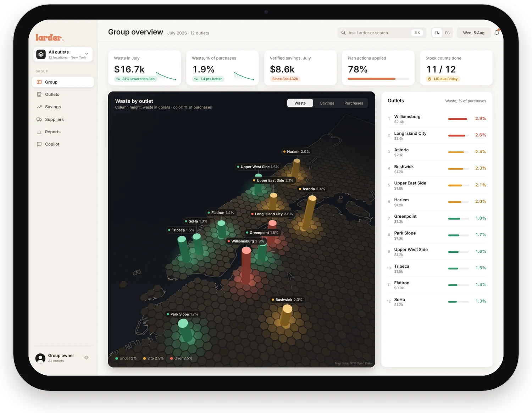Click the search magnifier icon
Viewport: 532px width, 413px height.
[x=343, y=33]
